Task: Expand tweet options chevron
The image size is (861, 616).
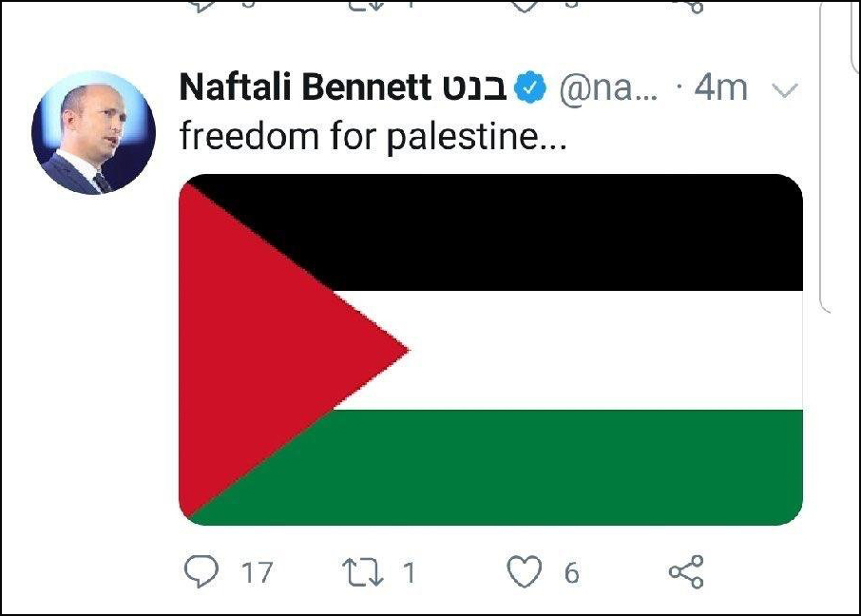Action: click(785, 89)
